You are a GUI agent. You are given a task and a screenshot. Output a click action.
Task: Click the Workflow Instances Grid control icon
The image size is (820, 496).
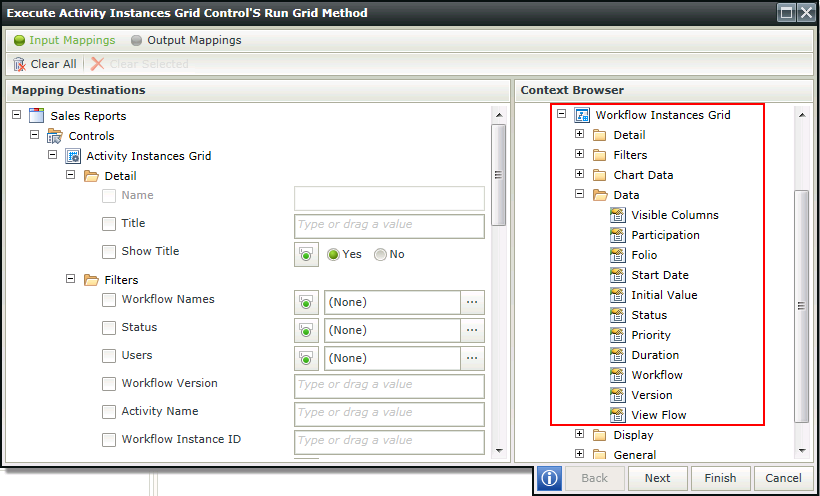pyautogui.click(x=582, y=115)
